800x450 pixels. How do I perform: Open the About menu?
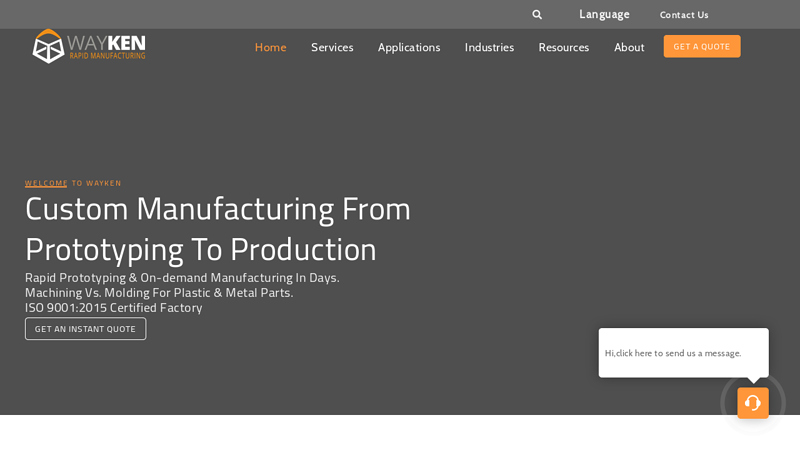coord(629,47)
